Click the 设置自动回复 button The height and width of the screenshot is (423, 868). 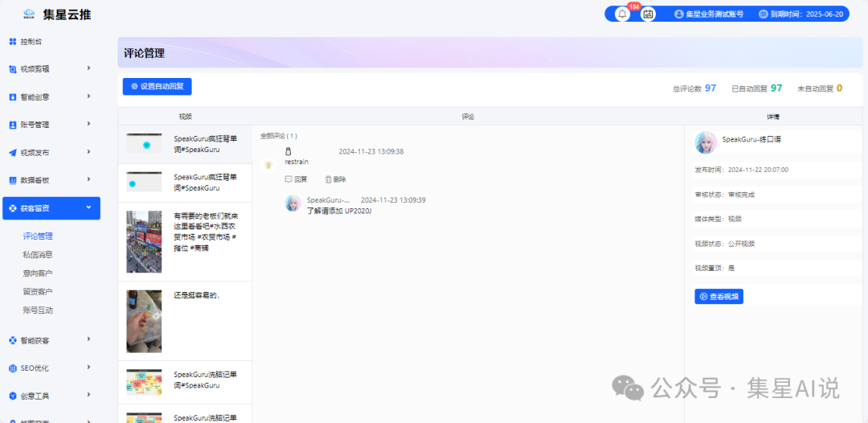pyautogui.click(x=158, y=86)
